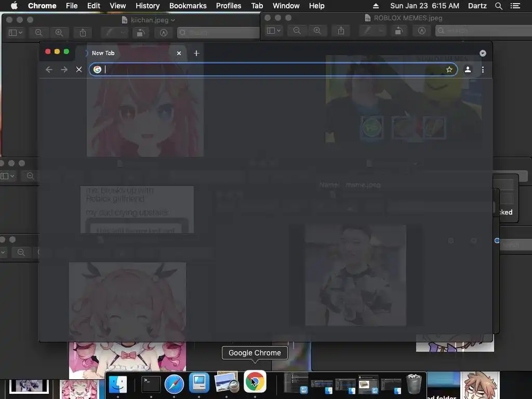Open sidebar dropdown in middle-left Preview window
Viewport: 532px width, 399px height.
[7, 176]
